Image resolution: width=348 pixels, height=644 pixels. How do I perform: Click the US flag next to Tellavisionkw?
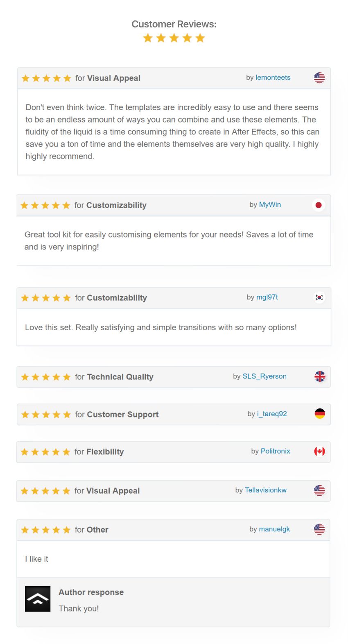pyautogui.click(x=319, y=490)
